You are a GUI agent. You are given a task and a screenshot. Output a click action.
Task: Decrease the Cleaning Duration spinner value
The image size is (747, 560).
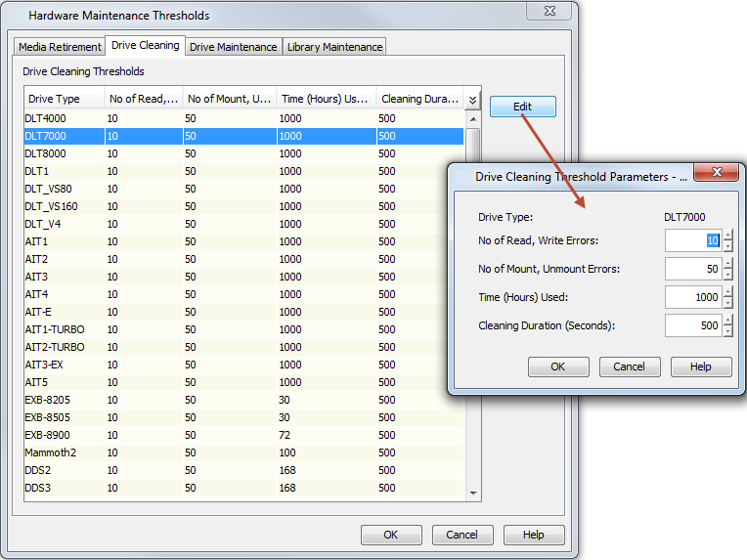(727, 331)
